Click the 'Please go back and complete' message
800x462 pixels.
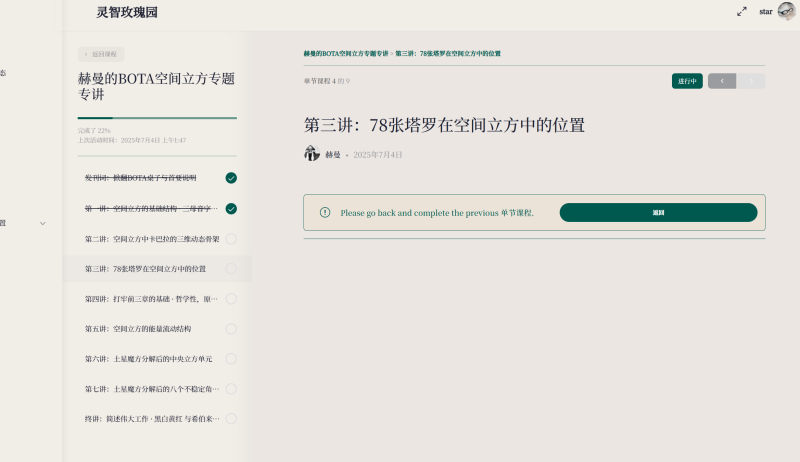click(437, 213)
